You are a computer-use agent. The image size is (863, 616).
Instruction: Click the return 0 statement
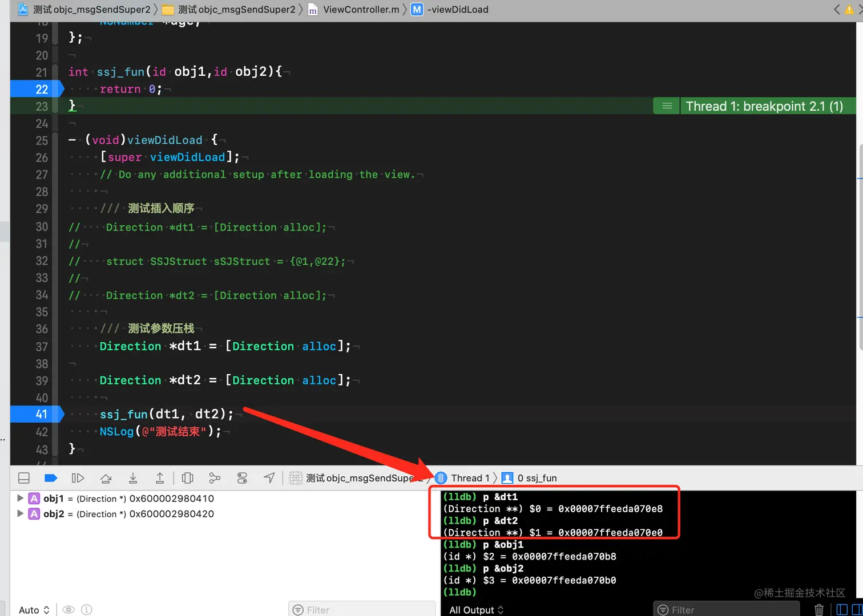(131, 89)
